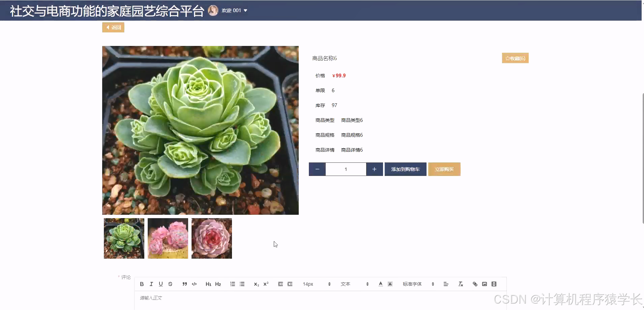Clear text formatting
644x310 pixels.
461,284
